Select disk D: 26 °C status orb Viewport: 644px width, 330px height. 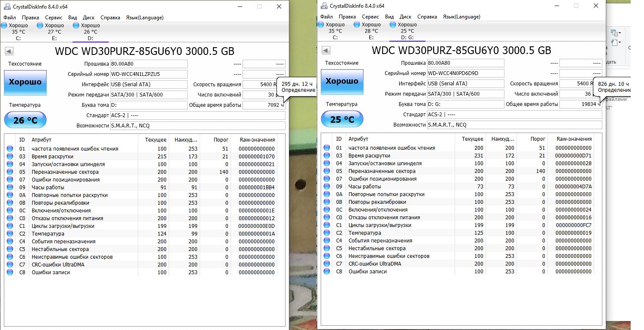click(x=76, y=26)
